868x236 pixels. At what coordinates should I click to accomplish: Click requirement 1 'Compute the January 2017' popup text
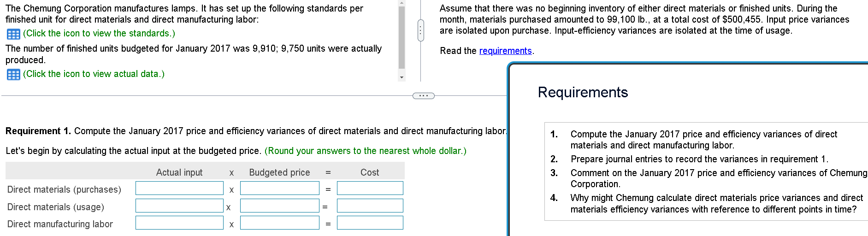(x=704, y=140)
